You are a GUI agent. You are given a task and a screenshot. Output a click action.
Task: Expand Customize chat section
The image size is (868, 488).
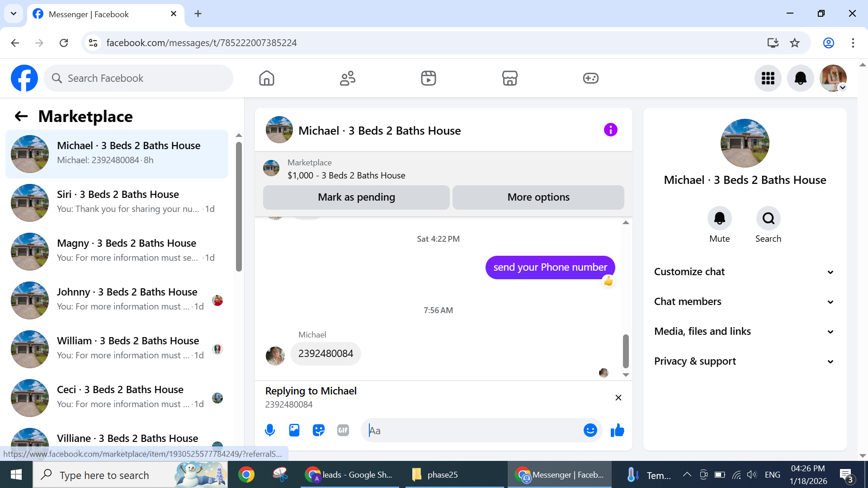click(x=744, y=272)
